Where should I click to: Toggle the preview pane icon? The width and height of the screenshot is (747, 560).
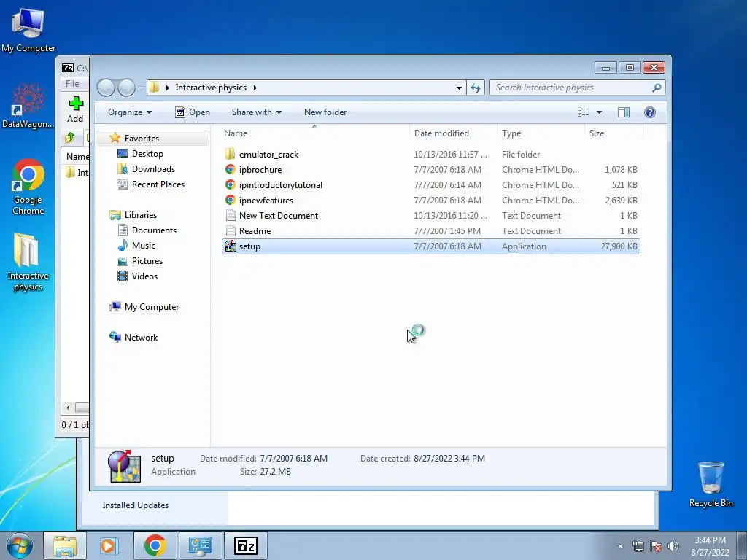(x=623, y=112)
